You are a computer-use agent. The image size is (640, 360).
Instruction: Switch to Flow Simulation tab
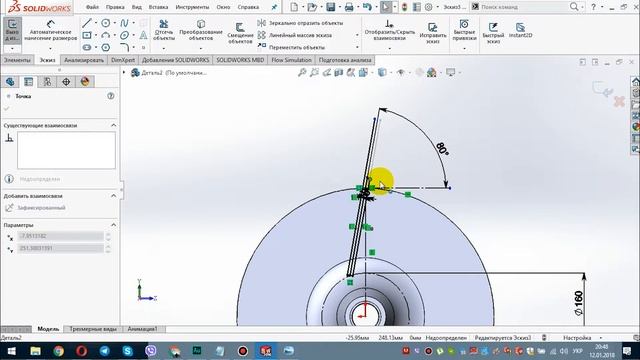click(x=291, y=60)
